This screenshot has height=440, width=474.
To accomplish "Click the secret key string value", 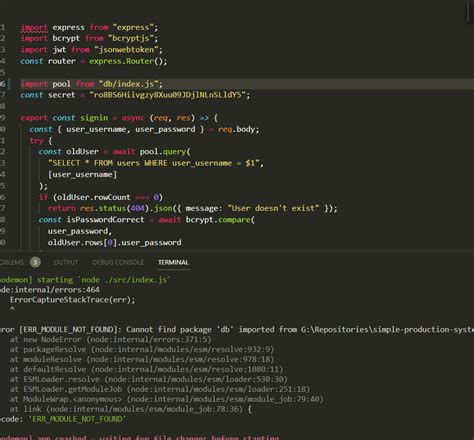I will coord(167,95).
